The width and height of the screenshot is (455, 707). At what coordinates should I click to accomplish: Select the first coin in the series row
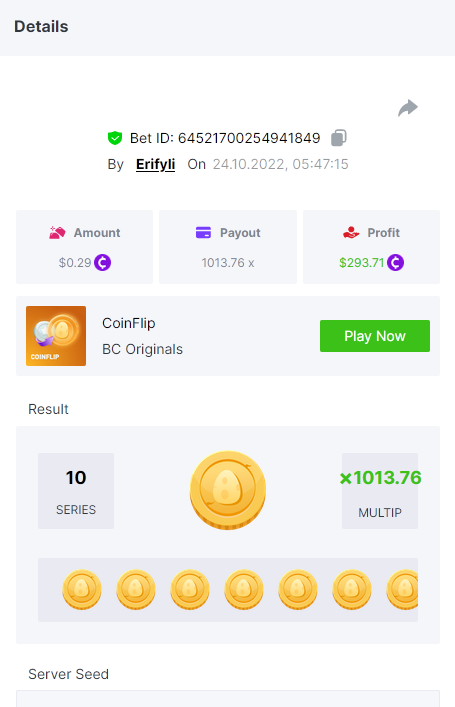82,589
